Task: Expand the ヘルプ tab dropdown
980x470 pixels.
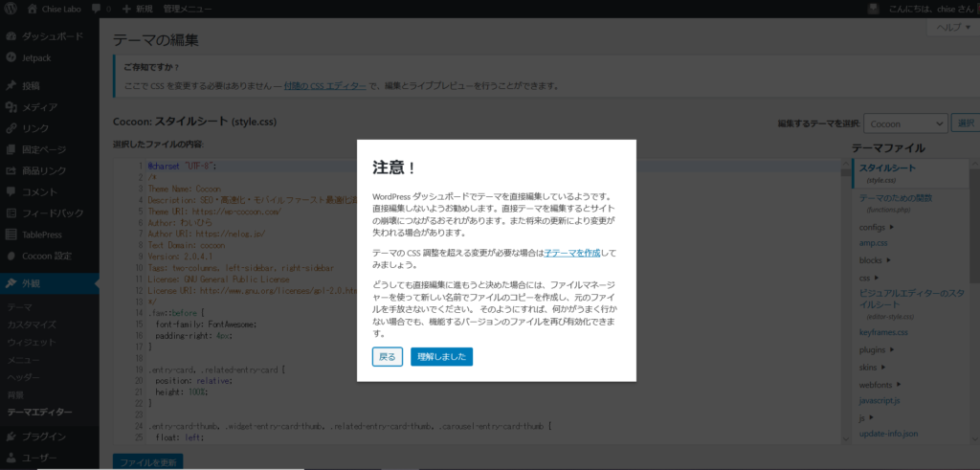Action: click(952, 28)
